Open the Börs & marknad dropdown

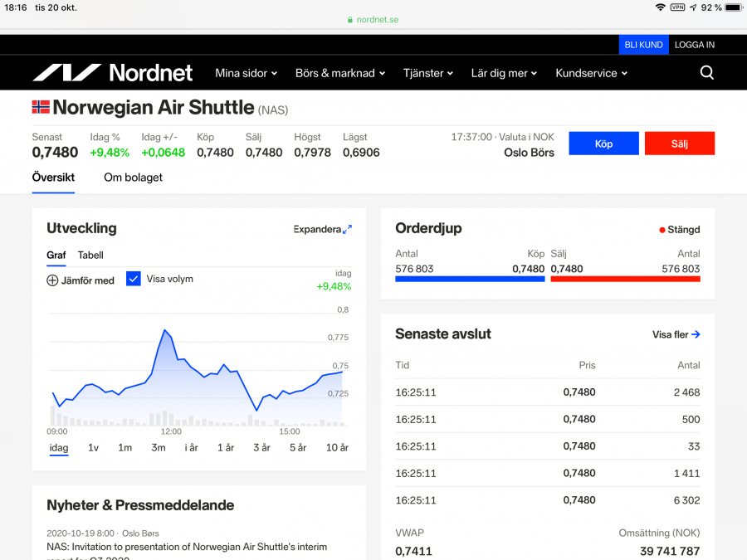(339, 73)
